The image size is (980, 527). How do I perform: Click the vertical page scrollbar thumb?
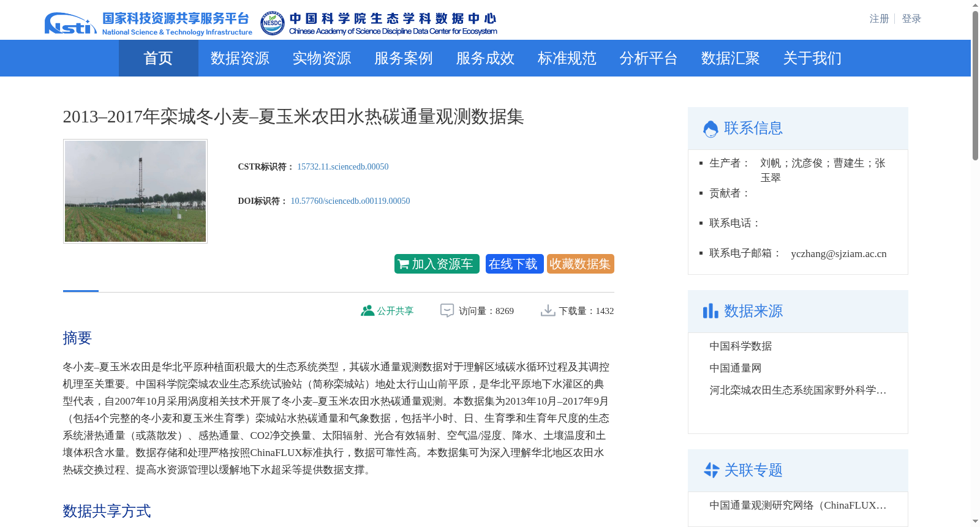click(x=975, y=86)
